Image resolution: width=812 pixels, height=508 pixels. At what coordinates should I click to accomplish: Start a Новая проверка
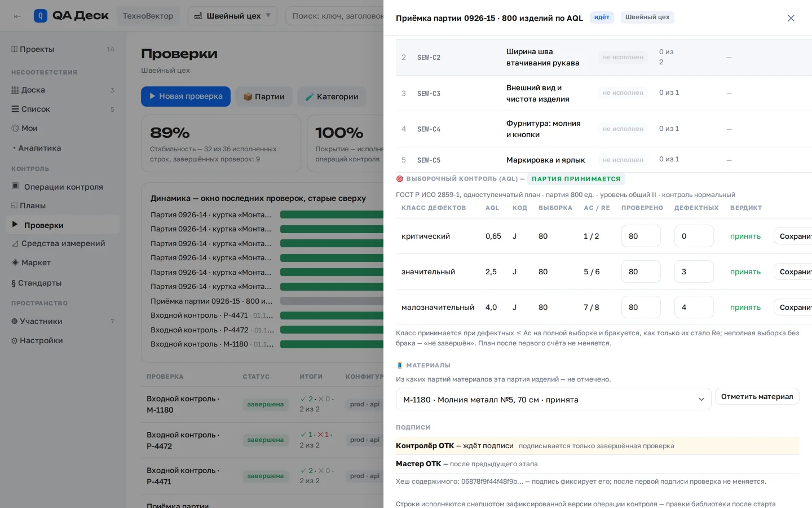pos(186,97)
